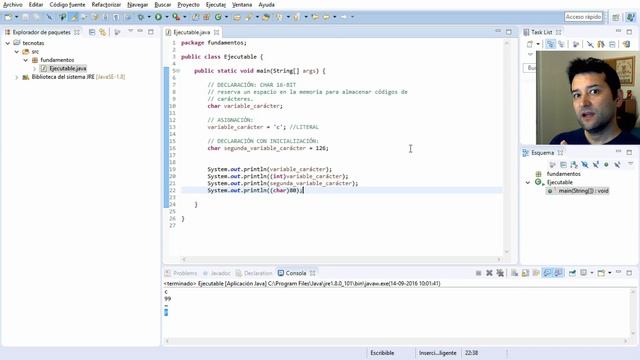Open the Ejecutar menu
Image resolution: width=640 pixels, height=360 pixels.
pyautogui.click(x=216, y=5)
